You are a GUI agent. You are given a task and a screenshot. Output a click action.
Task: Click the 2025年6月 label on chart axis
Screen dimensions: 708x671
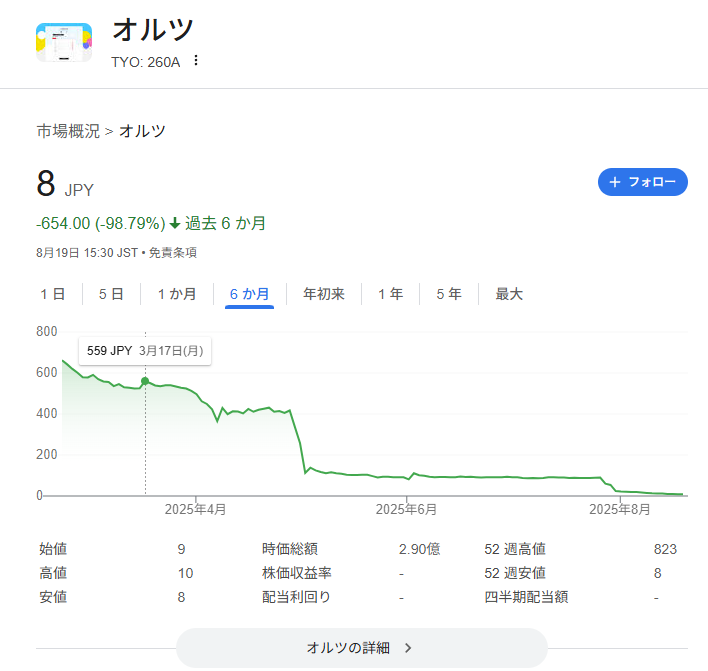[x=406, y=510]
